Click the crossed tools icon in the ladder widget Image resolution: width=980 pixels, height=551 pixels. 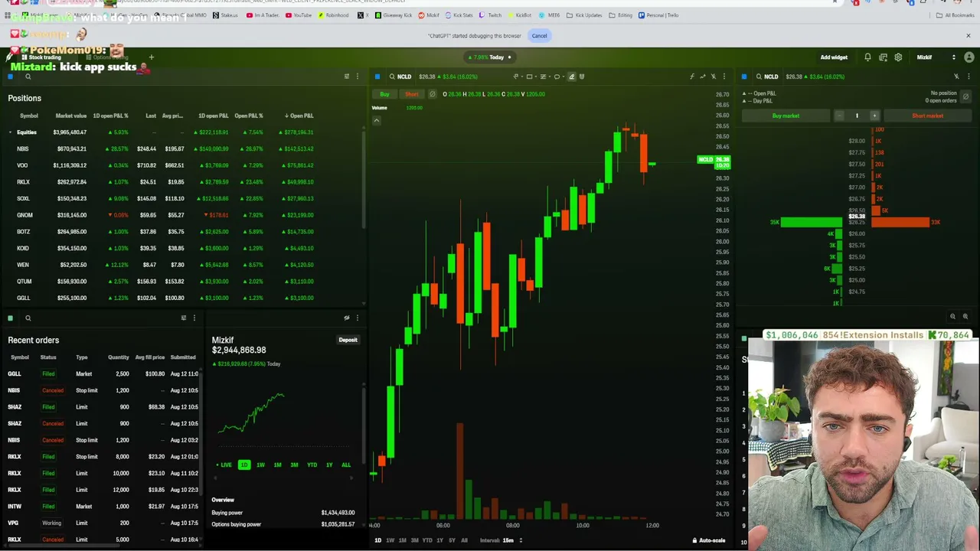tap(956, 77)
